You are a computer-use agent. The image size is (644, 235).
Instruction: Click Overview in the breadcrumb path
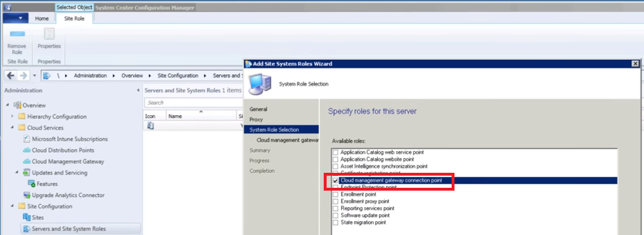tap(132, 75)
